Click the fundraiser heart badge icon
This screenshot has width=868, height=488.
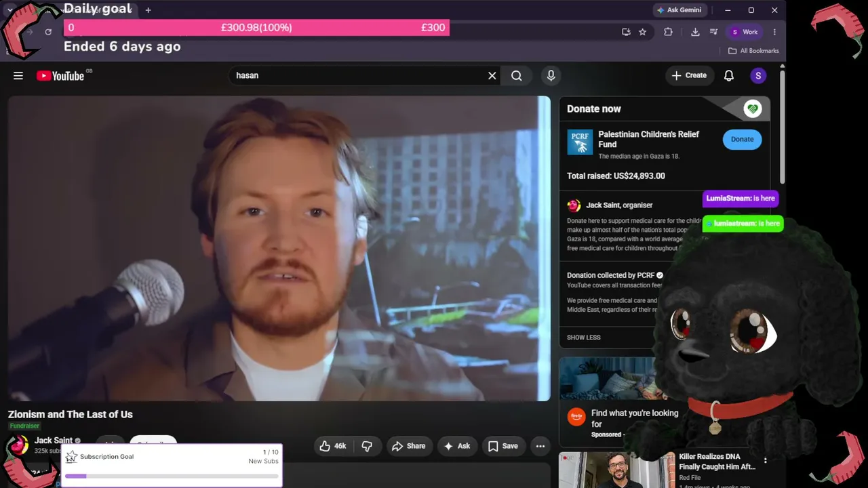point(752,108)
